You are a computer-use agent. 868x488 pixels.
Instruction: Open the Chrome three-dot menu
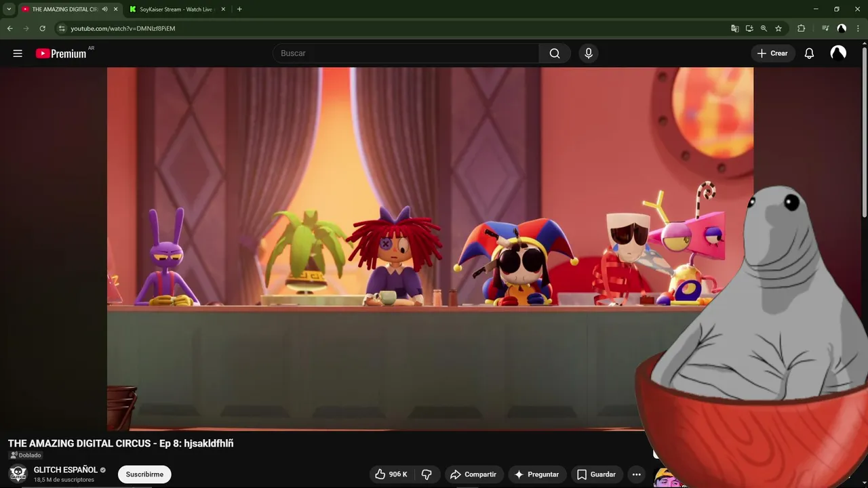[x=858, y=28]
